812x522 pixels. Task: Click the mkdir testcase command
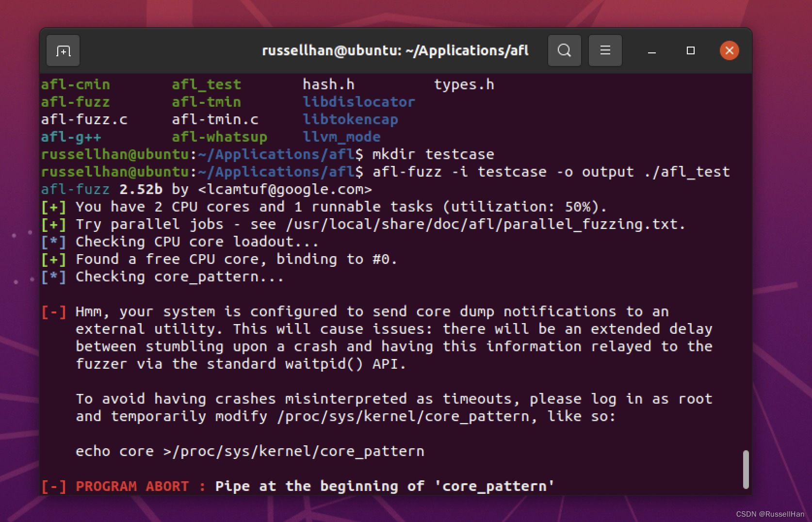click(x=433, y=154)
